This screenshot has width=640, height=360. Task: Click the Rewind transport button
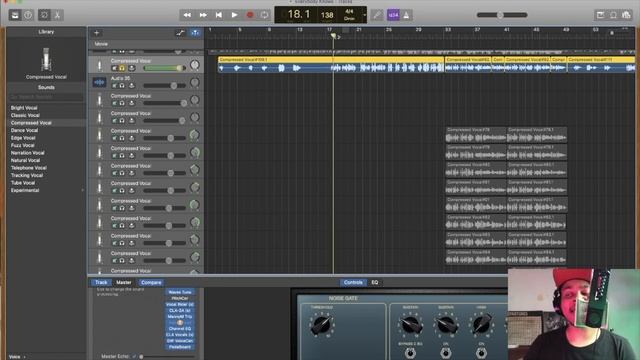click(187, 15)
